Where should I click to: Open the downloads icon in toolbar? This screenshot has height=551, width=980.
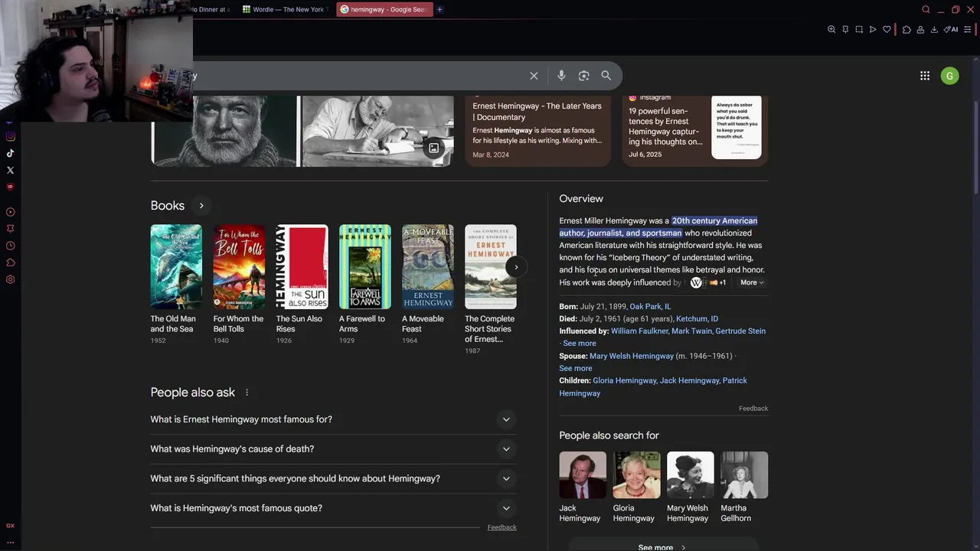click(x=934, y=30)
